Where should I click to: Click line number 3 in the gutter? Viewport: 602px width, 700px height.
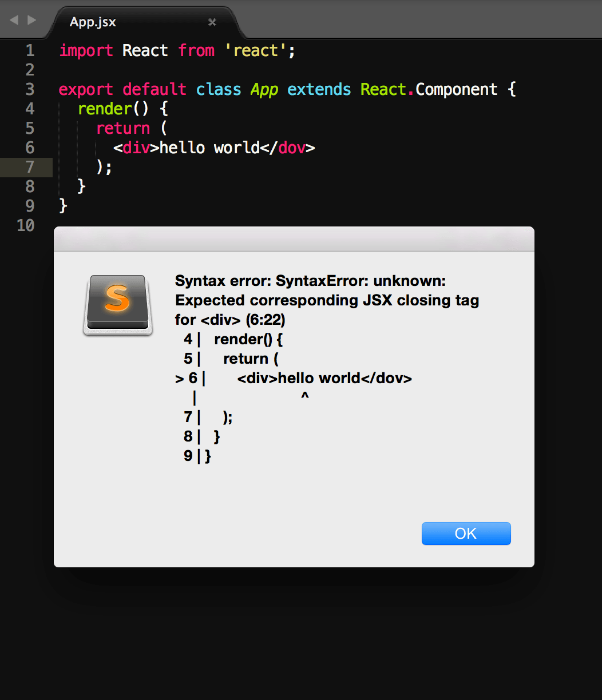pyautogui.click(x=30, y=89)
